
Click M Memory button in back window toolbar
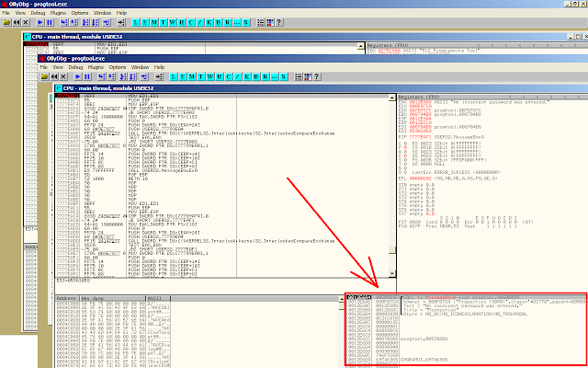point(154,22)
